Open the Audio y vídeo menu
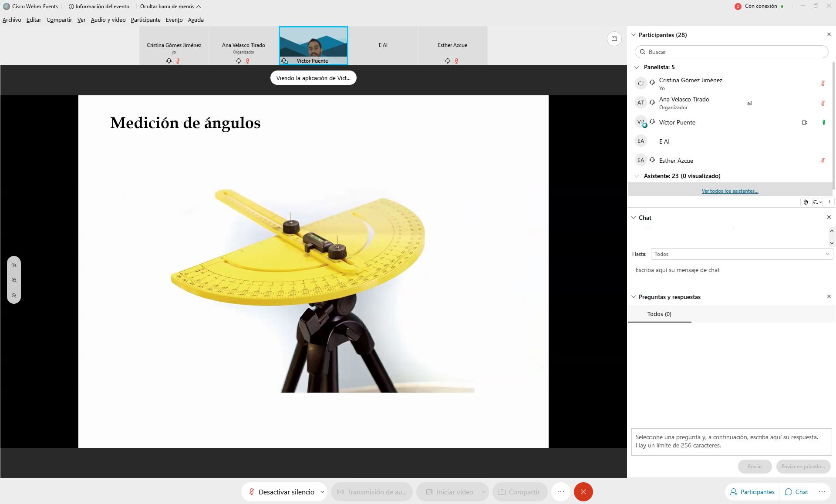The height and width of the screenshot is (504, 836). coord(108,20)
